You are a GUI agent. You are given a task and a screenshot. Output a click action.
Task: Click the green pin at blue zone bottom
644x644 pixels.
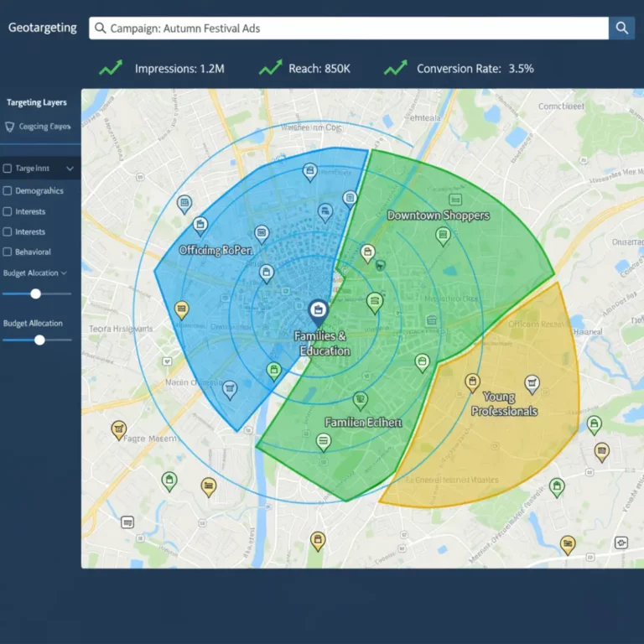[x=273, y=371]
